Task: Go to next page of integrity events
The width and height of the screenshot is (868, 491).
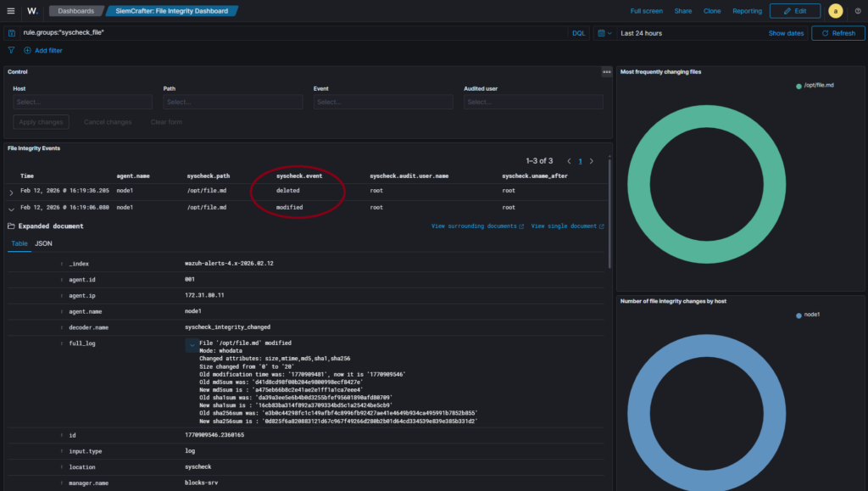Action: point(592,161)
